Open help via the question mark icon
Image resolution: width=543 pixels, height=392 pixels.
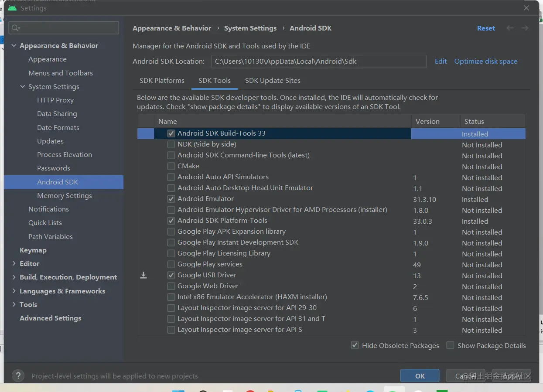click(18, 375)
